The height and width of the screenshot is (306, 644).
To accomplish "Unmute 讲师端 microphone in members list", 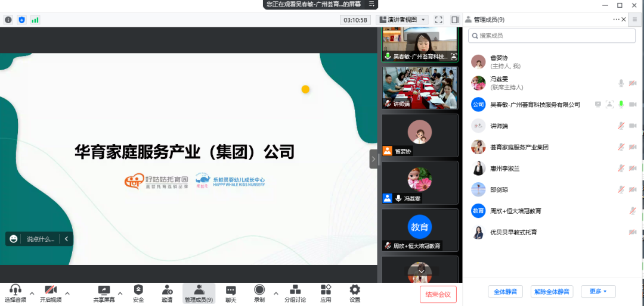I will (x=621, y=126).
